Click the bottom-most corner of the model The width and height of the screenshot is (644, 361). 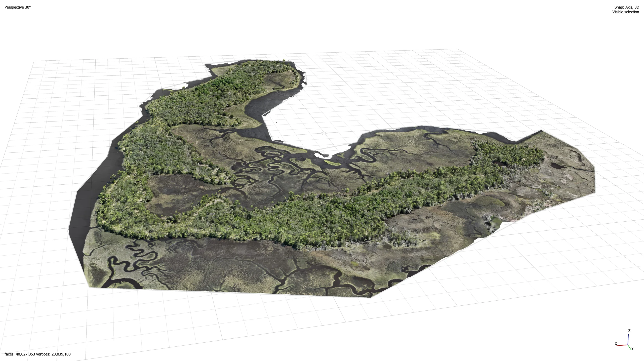click(370, 296)
